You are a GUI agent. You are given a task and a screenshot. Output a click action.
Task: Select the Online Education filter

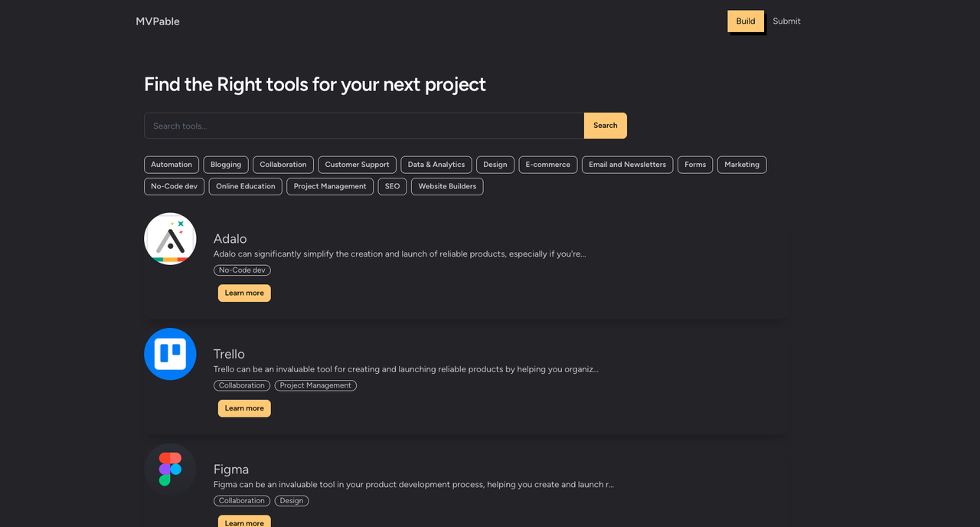click(245, 186)
